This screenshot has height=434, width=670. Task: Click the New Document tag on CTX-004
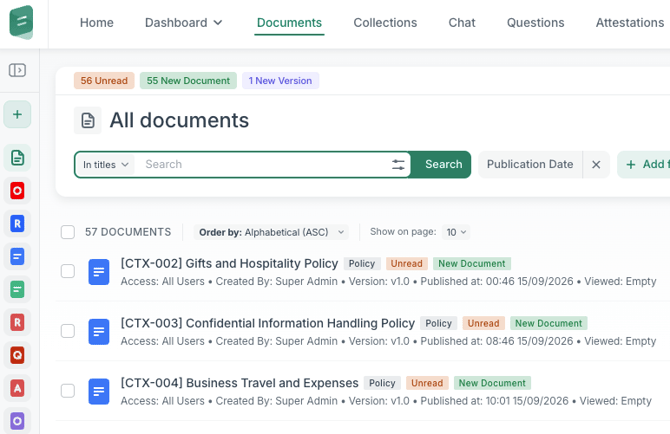[492, 383]
